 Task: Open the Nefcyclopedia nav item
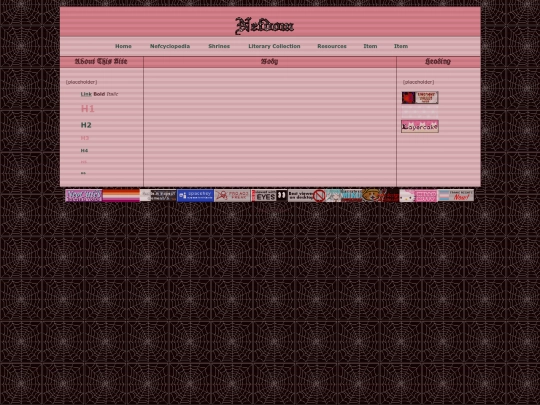coord(170,46)
